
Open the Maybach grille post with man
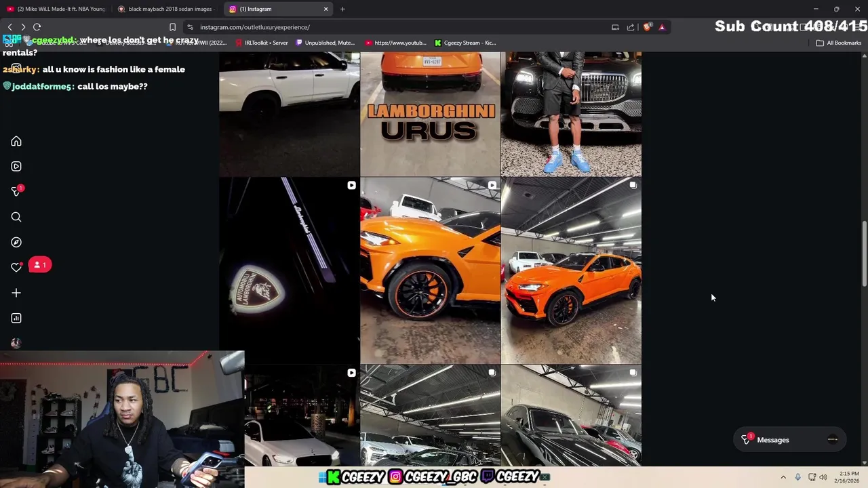click(571, 114)
